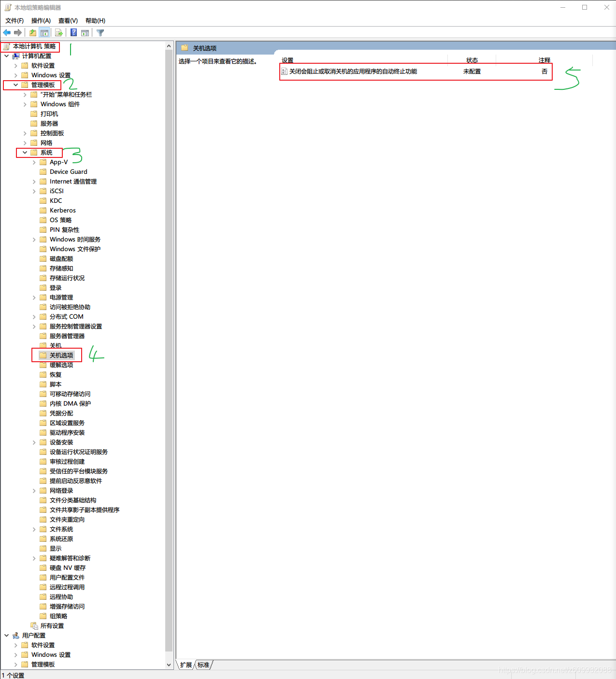Expand the Windows 组件 node
Viewport: 616px width, 679px height.
coord(25,104)
